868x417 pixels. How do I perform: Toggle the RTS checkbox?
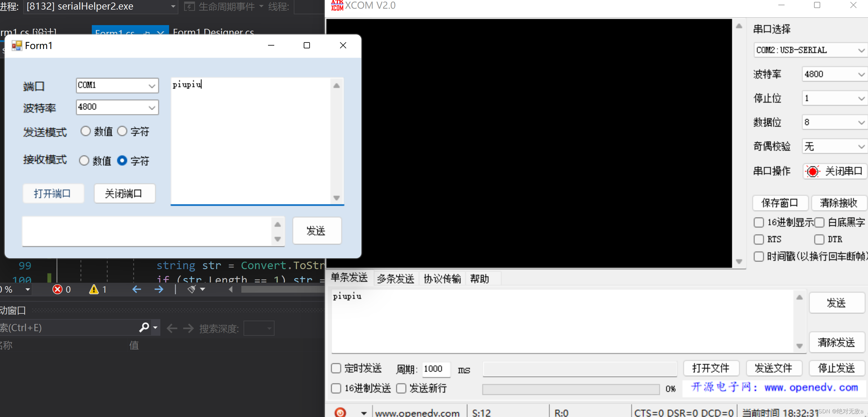pos(759,239)
